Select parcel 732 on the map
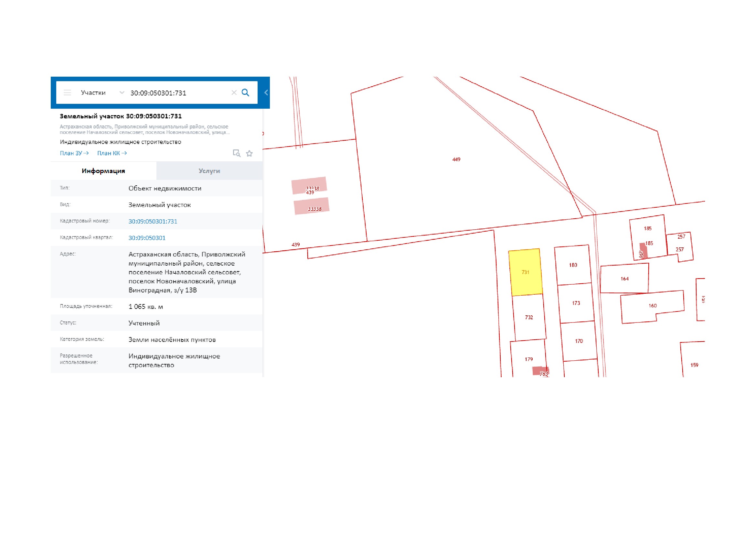The width and height of the screenshot is (756, 535). click(x=529, y=318)
